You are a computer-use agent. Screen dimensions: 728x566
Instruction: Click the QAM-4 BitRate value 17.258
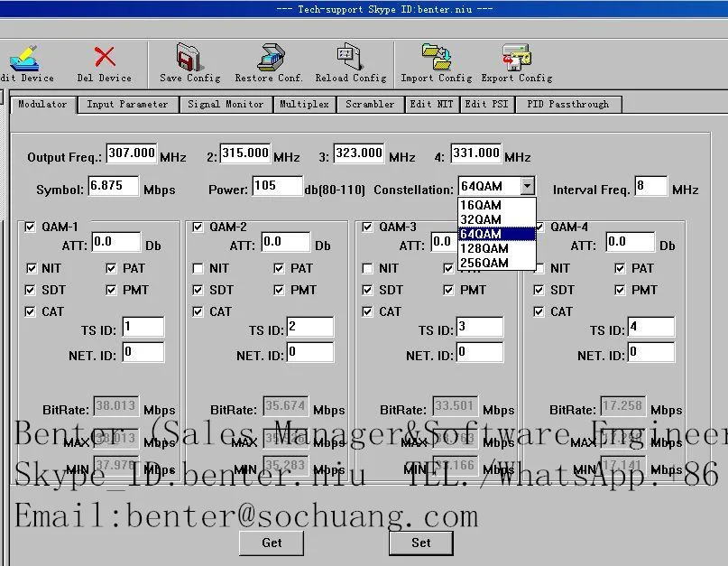(622, 406)
